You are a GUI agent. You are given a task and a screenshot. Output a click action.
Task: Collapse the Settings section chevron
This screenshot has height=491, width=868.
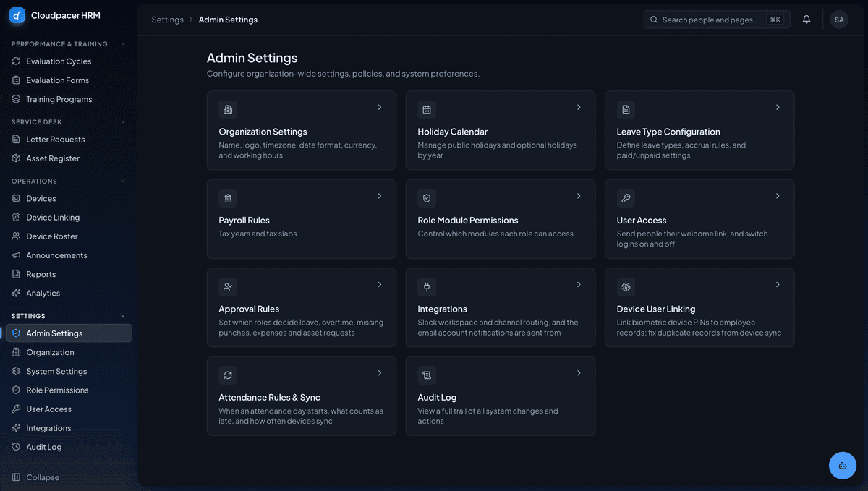(122, 316)
